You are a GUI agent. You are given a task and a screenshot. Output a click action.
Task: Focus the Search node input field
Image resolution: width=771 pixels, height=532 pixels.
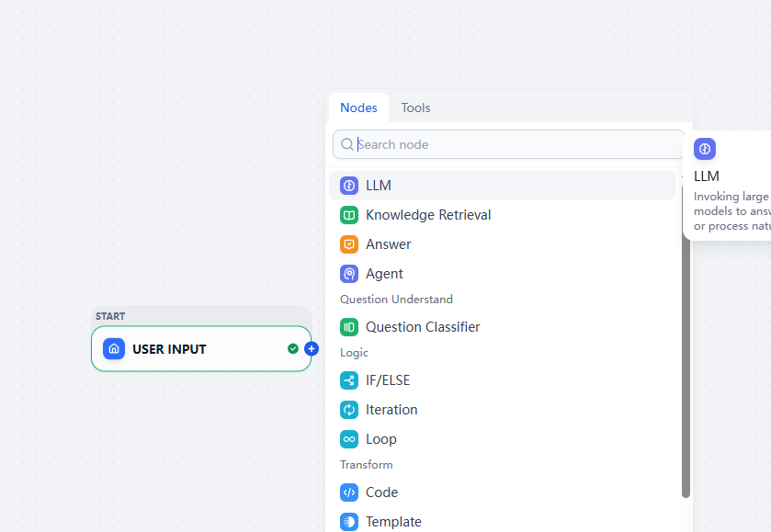coord(508,144)
